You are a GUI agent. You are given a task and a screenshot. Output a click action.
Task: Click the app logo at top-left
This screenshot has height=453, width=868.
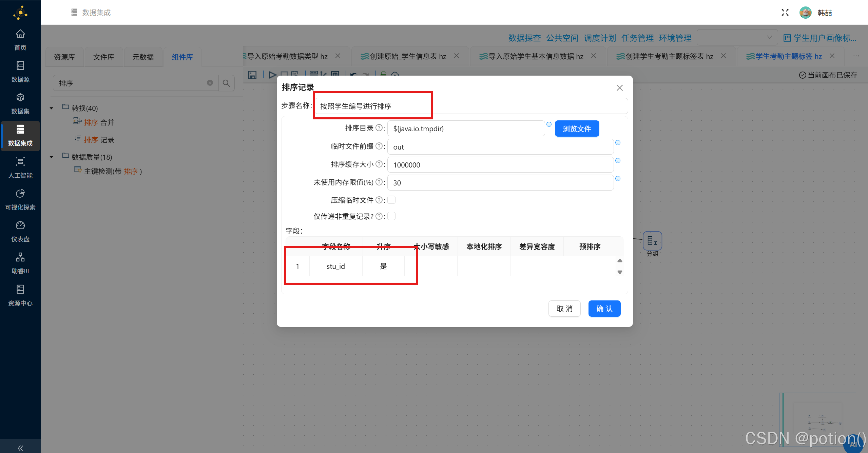pos(20,13)
